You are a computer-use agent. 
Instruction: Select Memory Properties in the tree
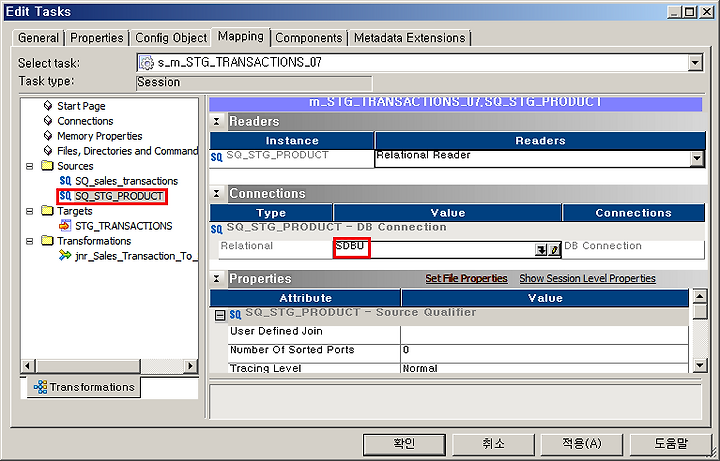[x=100, y=136]
